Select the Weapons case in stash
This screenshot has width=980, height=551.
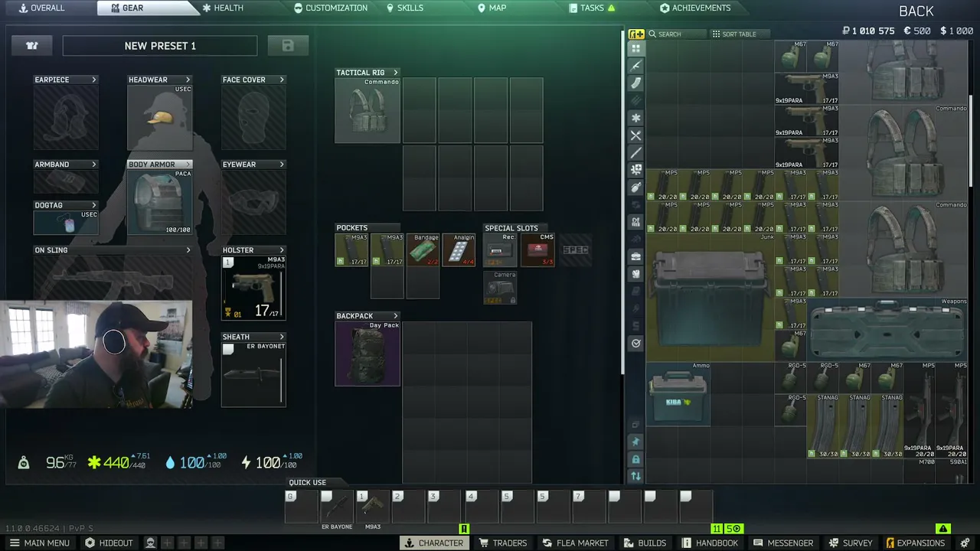tap(888, 330)
